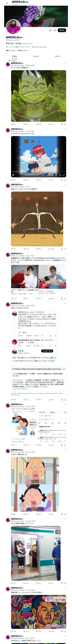
Task: Switch to the Media tab
Action: [57, 56]
